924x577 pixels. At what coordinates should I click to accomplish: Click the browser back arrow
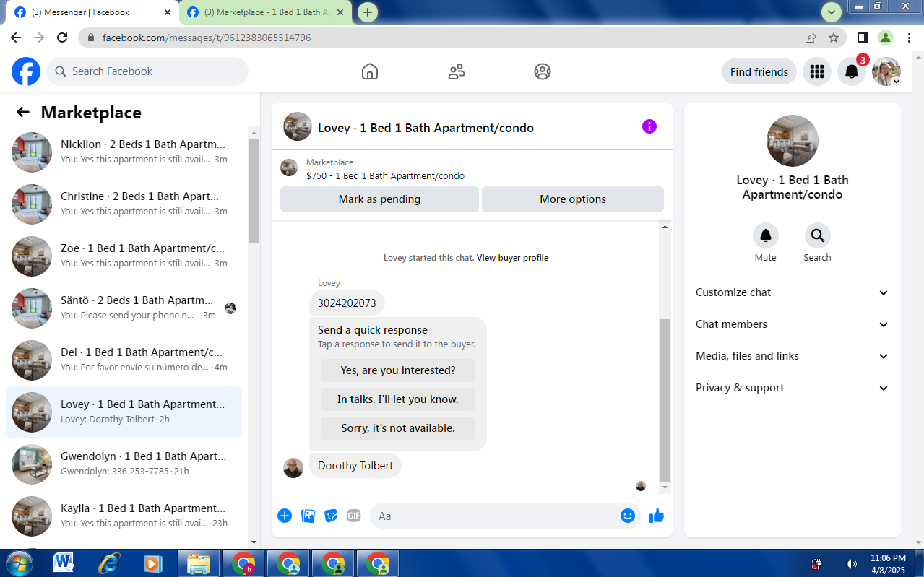[x=16, y=38]
